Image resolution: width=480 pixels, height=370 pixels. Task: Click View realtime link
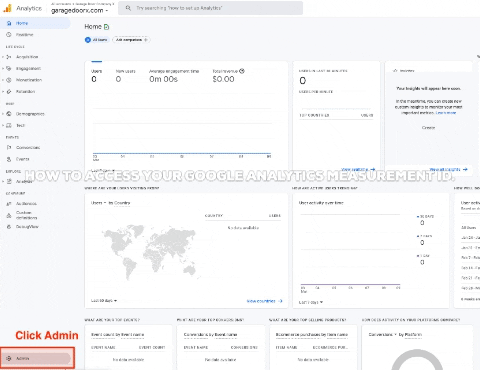click(358, 169)
